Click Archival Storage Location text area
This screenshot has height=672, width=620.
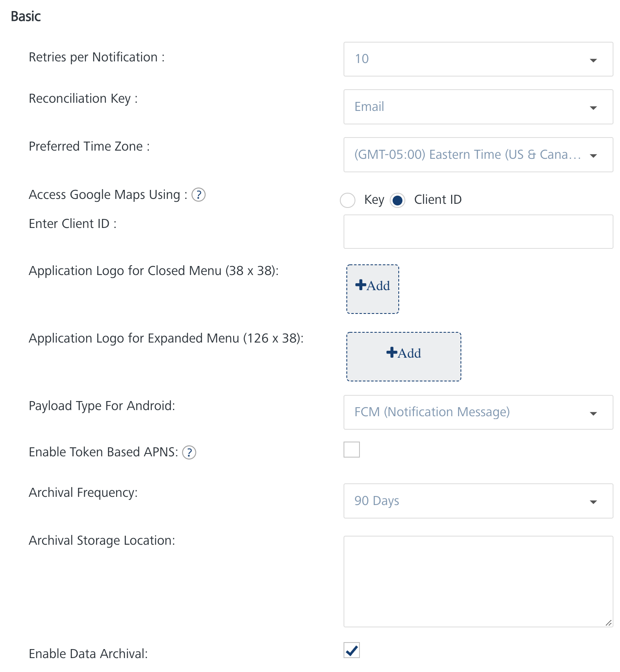478,581
